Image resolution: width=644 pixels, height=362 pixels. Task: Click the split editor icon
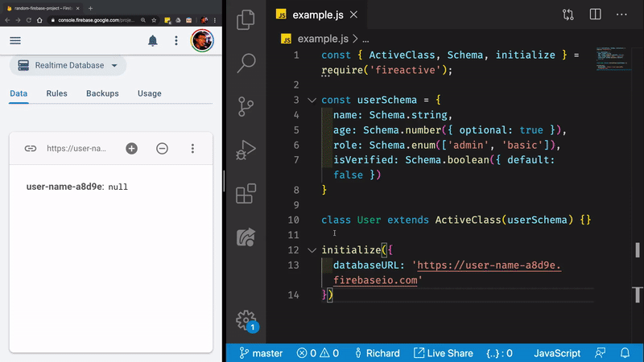(x=595, y=14)
